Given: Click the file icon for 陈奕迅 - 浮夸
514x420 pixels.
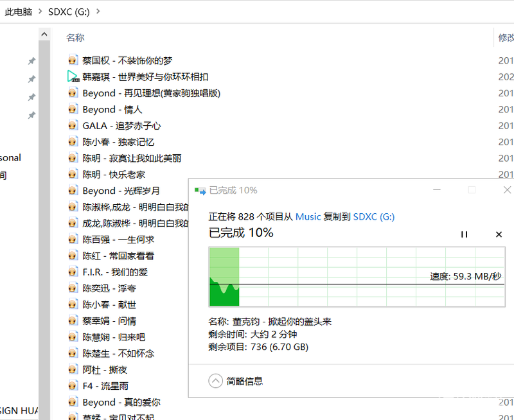Looking at the screenshot, I should click(x=73, y=288).
